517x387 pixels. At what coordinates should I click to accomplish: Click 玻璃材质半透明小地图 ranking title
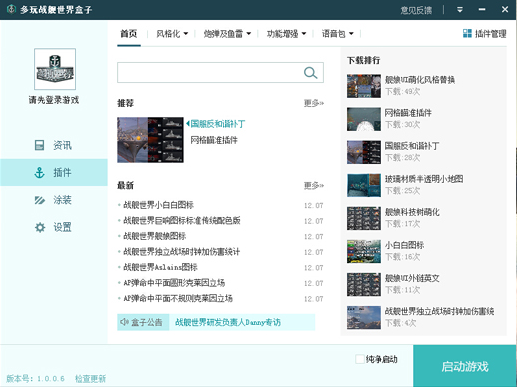[424, 179]
